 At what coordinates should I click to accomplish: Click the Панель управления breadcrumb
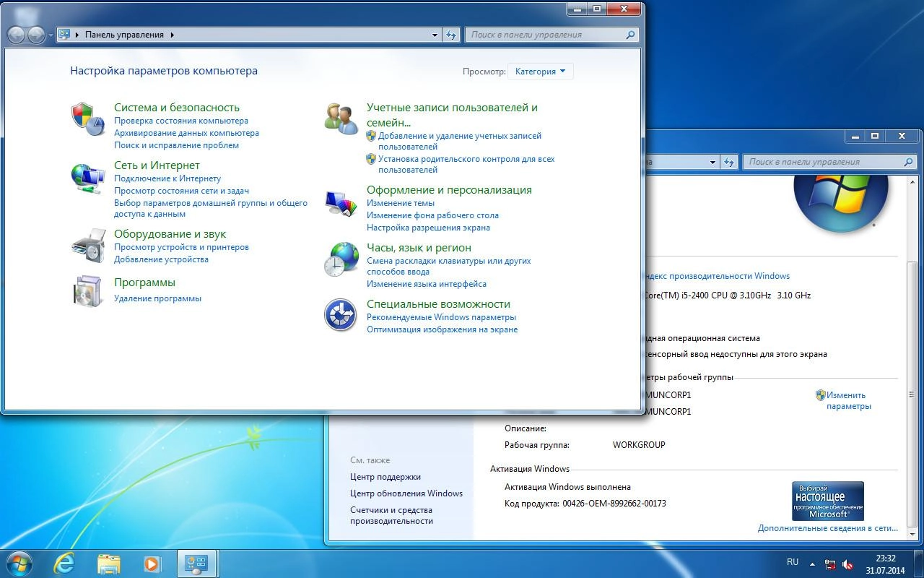tap(124, 35)
